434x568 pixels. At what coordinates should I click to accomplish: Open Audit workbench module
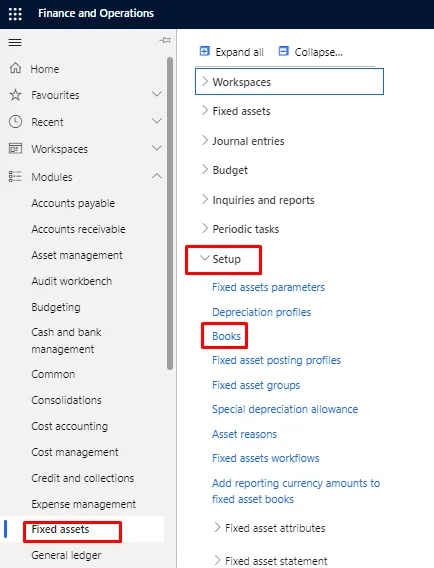[72, 281]
